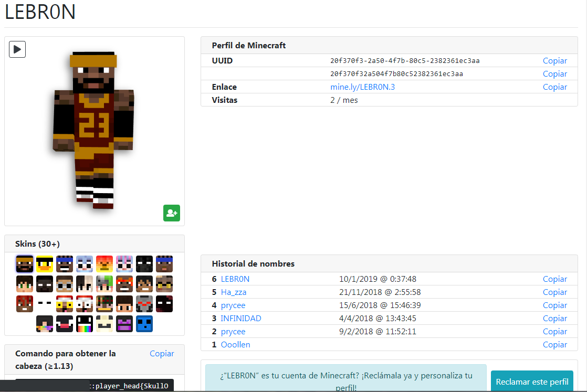Copy the dashed UUID with Copiar
The height and width of the screenshot is (392, 587).
(x=555, y=60)
